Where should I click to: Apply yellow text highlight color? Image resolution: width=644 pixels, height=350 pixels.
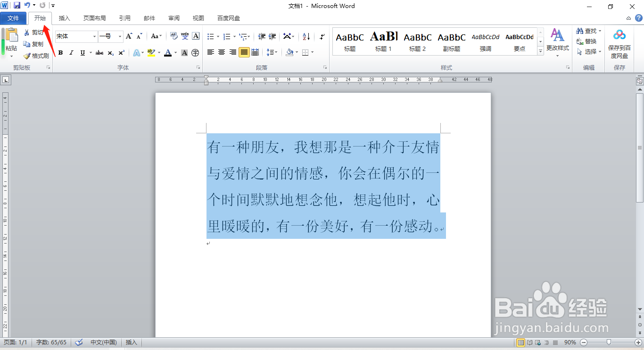click(151, 53)
